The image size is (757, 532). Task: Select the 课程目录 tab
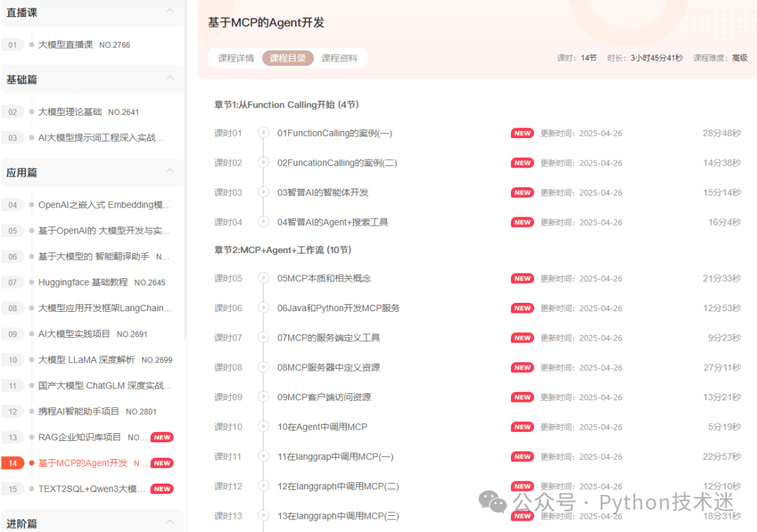point(288,58)
